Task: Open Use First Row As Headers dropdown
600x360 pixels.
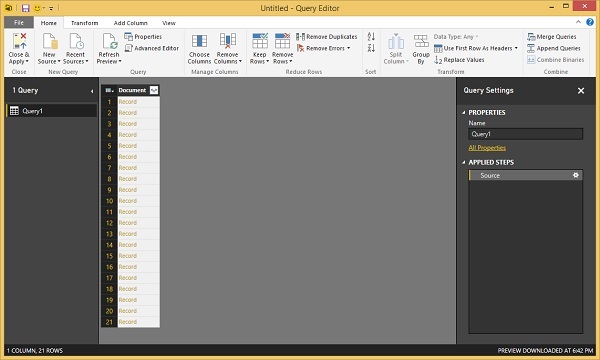Action: click(x=517, y=48)
